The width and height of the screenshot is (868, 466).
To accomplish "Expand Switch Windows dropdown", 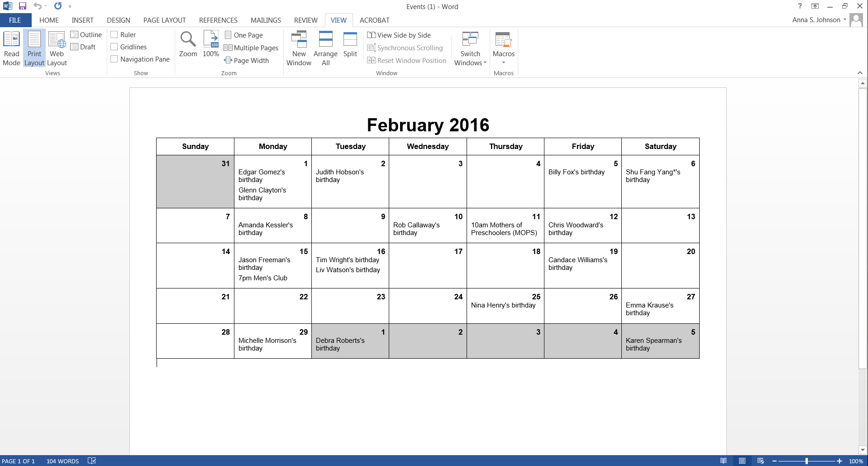I will [x=471, y=48].
